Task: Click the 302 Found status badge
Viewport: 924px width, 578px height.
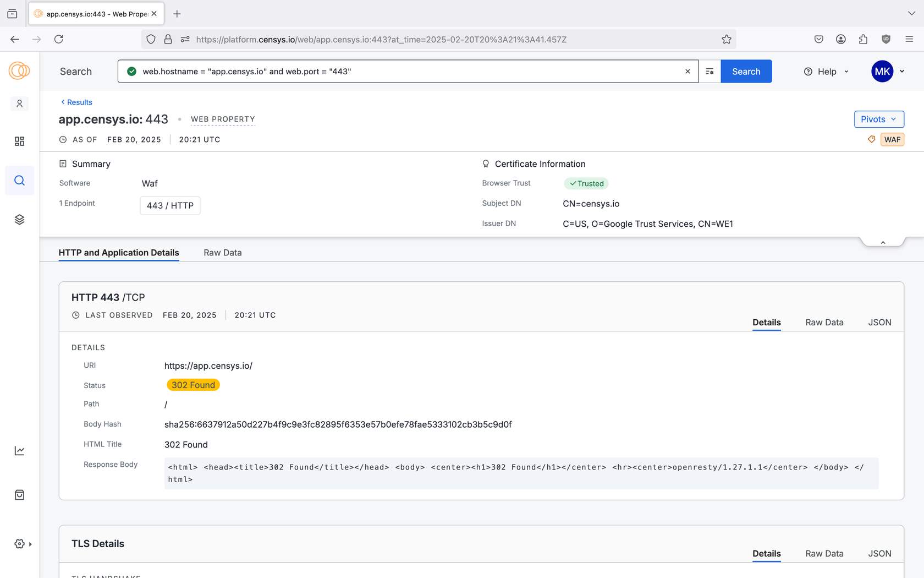Action: 193,385
